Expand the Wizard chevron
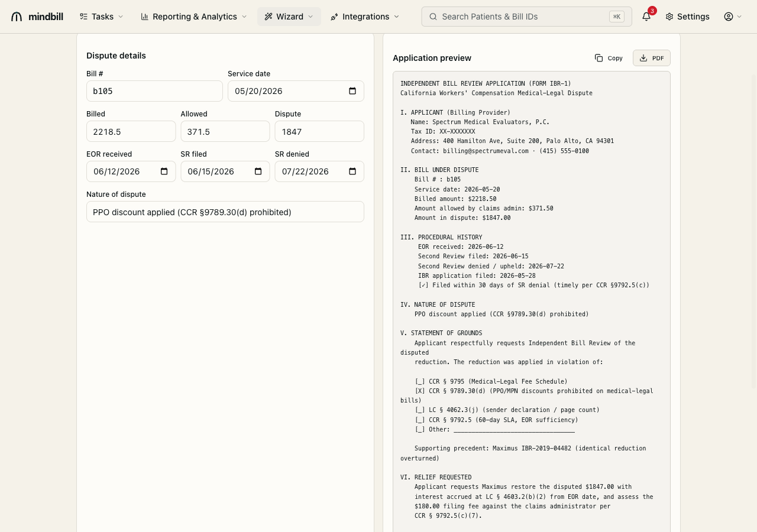The width and height of the screenshot is (757, 532). (310, 17)
